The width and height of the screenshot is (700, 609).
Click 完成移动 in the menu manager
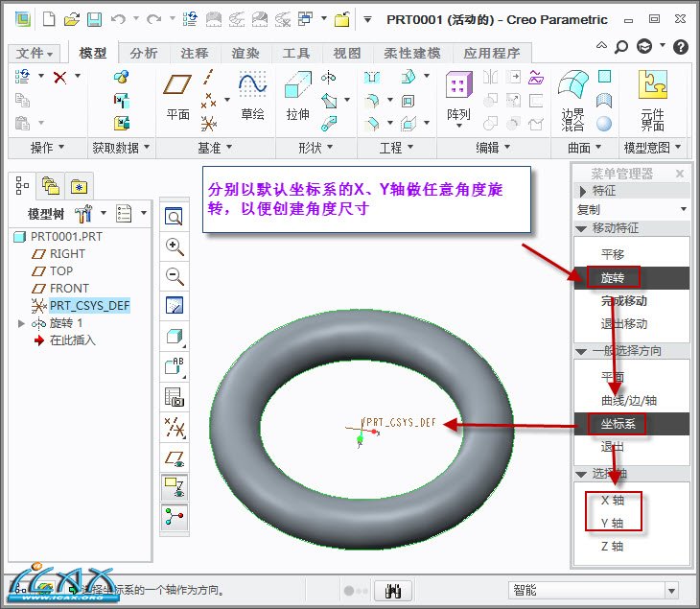click(624, 301)
